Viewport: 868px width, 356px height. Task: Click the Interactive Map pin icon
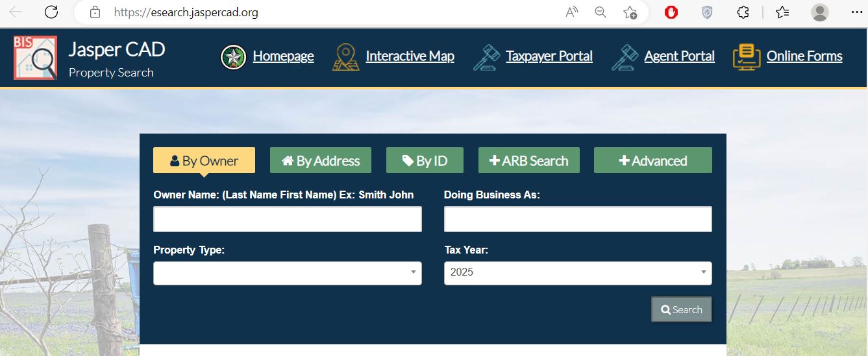pos(345,57)
